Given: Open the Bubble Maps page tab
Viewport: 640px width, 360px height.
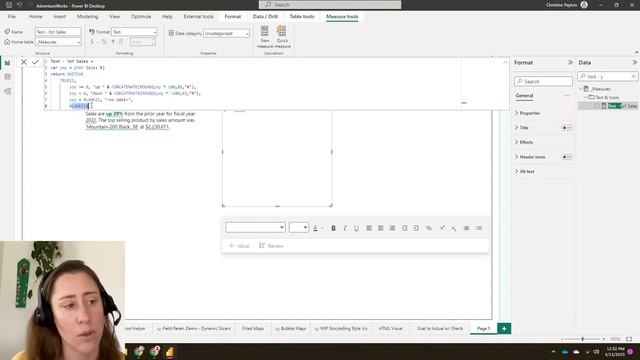Looking at the screenshot, I should pos(290,329).
